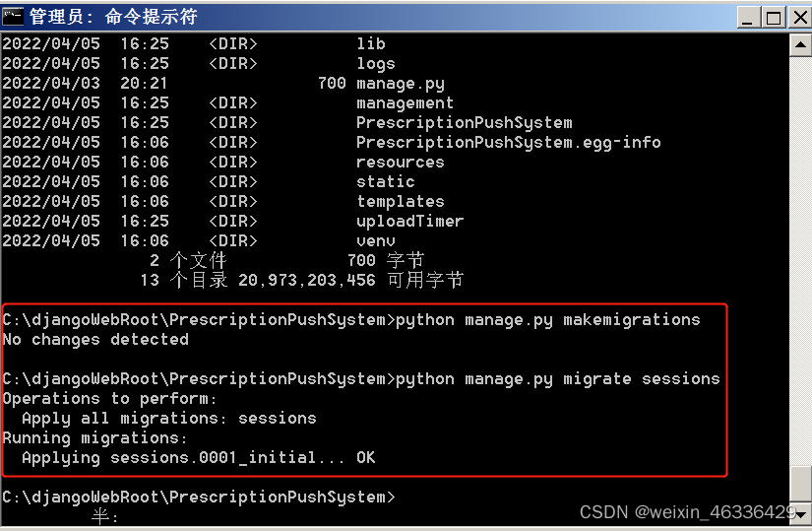Maximize the command prompt window
The width and height of the screenshot is (812, 531).
click(774, 17)
